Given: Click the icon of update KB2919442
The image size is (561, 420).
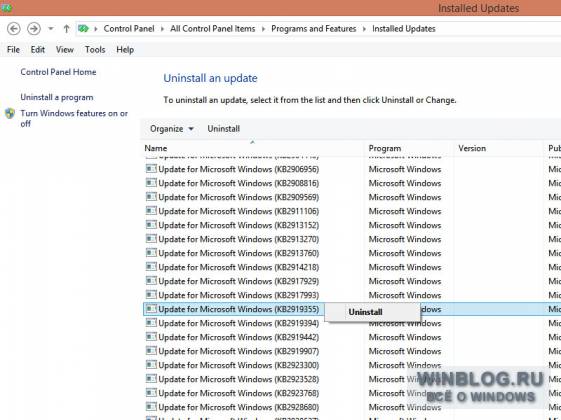Looking at the screenshot, I should coord(151,336).
